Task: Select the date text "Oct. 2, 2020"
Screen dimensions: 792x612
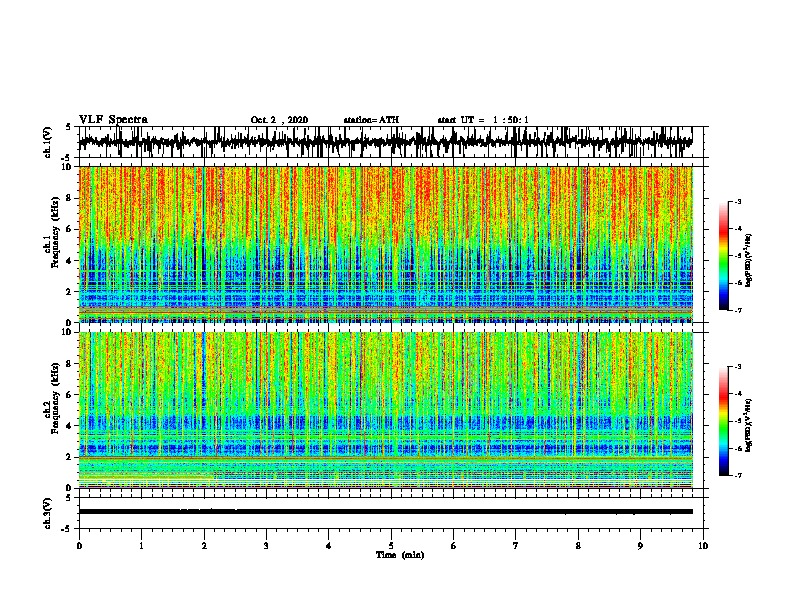Action: [279, 120]
